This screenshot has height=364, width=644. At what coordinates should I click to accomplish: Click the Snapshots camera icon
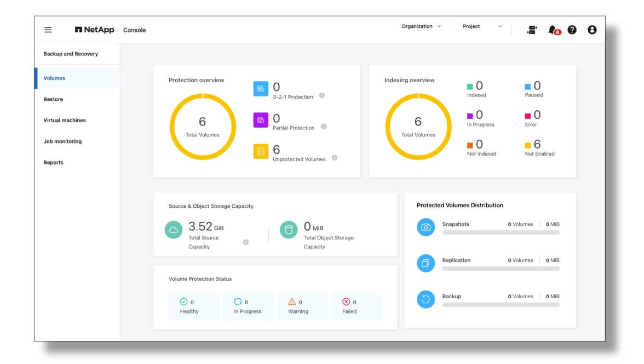pyautogui.click(x=426, y=227)
